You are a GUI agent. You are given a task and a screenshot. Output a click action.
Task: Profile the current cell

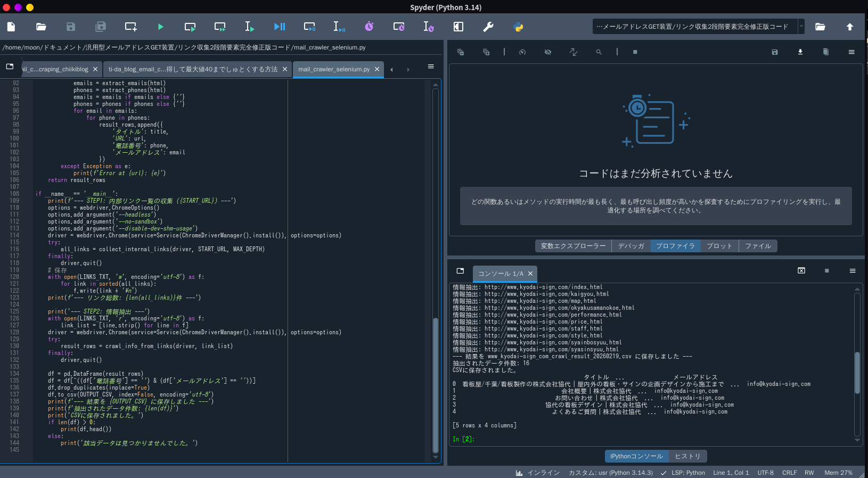tap(399, 27)
